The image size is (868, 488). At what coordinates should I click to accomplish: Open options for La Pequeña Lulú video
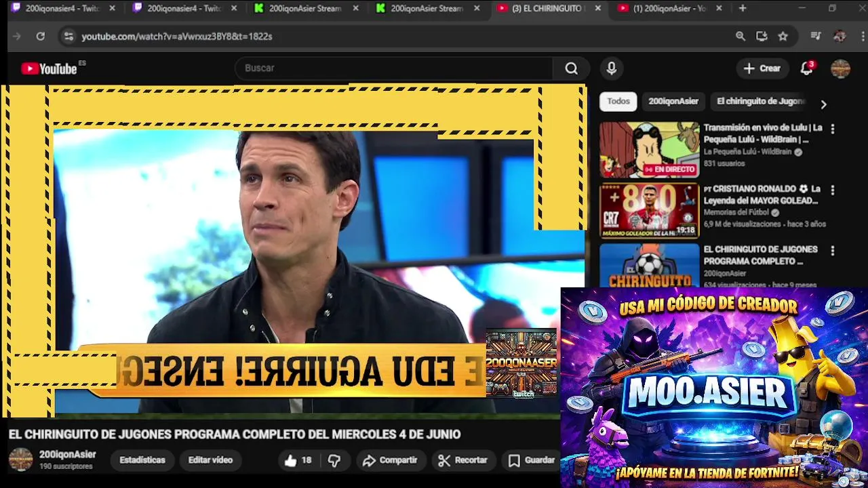pyautogui.click(x=833, y=129)
